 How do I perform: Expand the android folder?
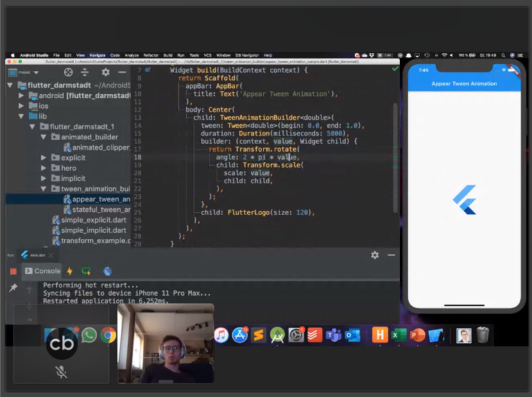pyautogui.click(x=21, y=96)
